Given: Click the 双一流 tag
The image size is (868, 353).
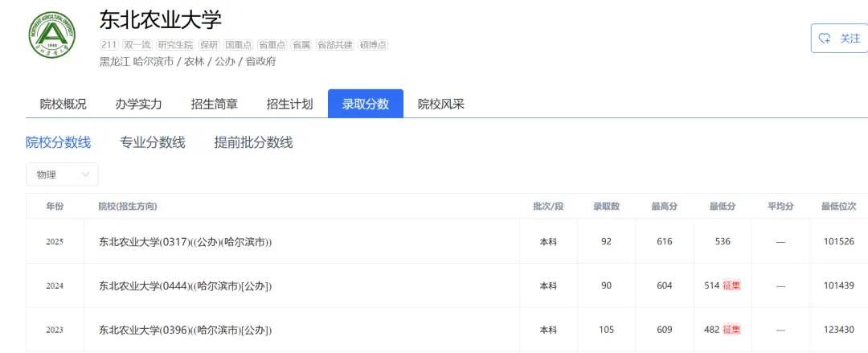Looking at the screenshot, I should click(x=137, y=45).
